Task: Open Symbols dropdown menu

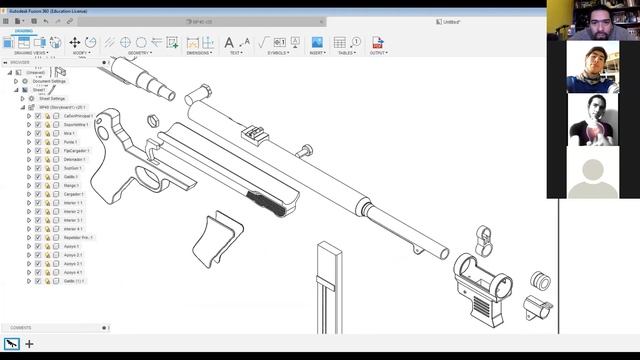Action: (278, 53)
